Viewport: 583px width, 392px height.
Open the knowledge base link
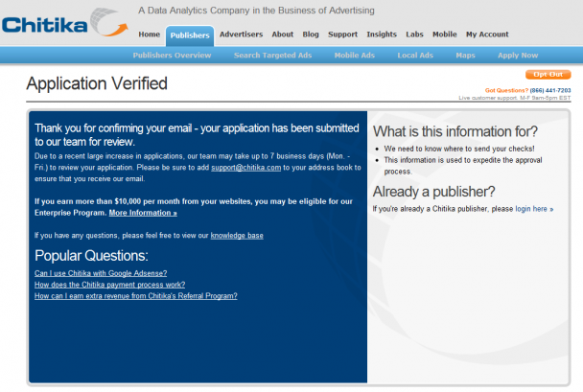(x=237, y=236)
